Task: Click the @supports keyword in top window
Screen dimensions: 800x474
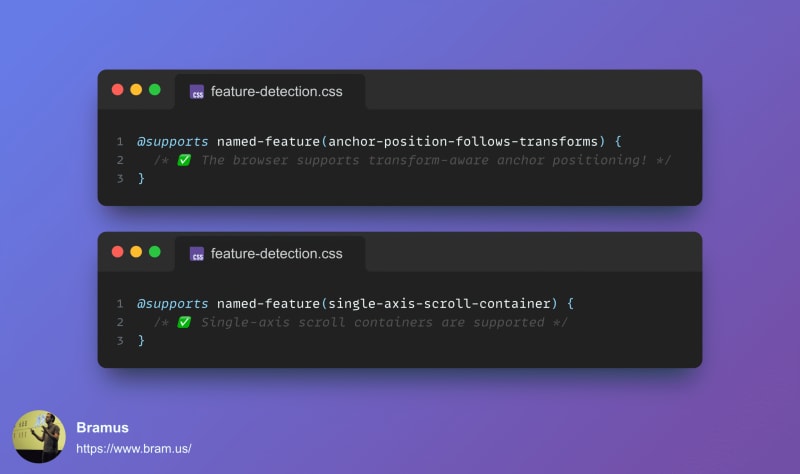Action: [172, 142]
